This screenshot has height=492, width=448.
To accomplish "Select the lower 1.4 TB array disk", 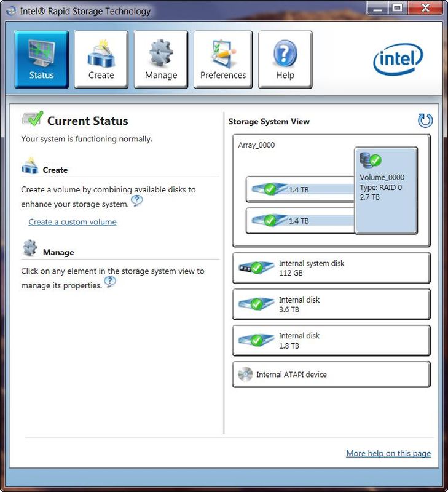I will (x=300, y=221).
